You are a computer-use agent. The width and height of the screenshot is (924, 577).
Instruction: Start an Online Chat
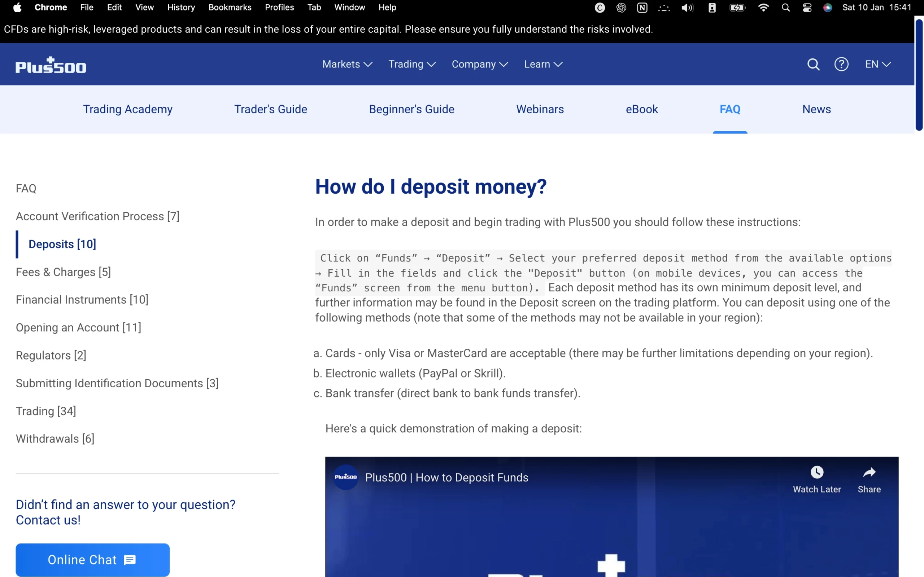point(92,559)
